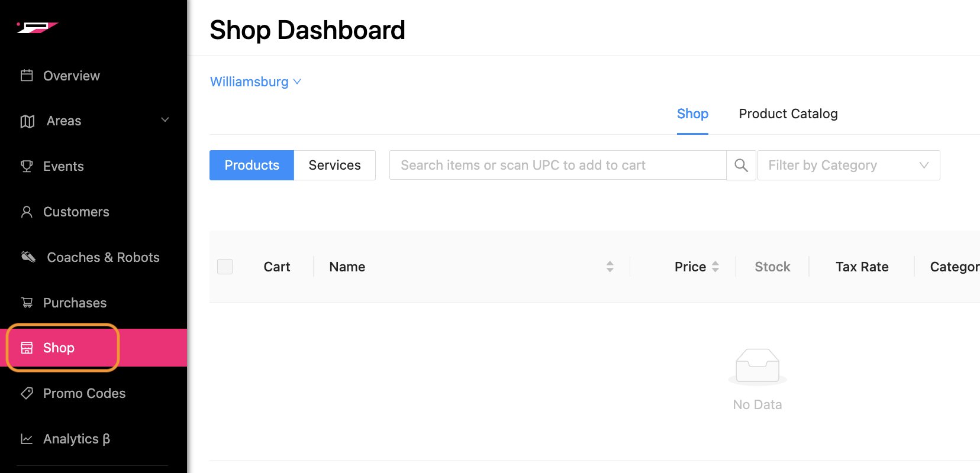Select the Products button
Viewport: 980px width, 473px height.
click(252, 166)
